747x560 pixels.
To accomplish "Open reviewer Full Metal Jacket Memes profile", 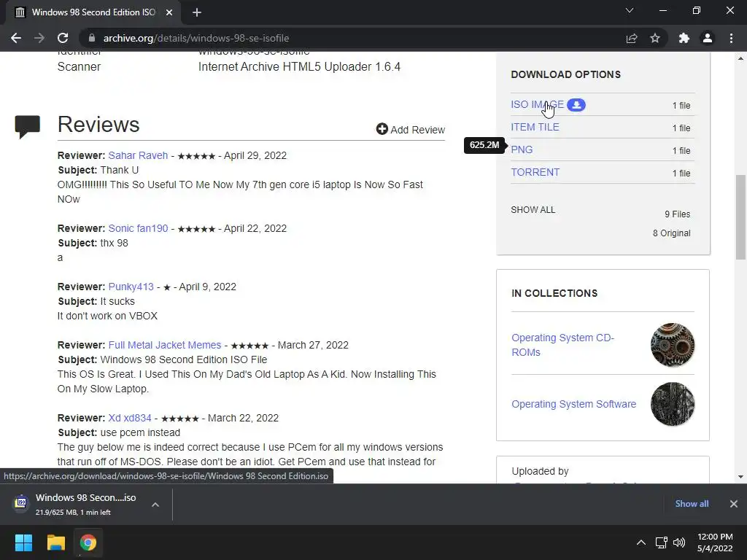I will click(x=164, y=345).
